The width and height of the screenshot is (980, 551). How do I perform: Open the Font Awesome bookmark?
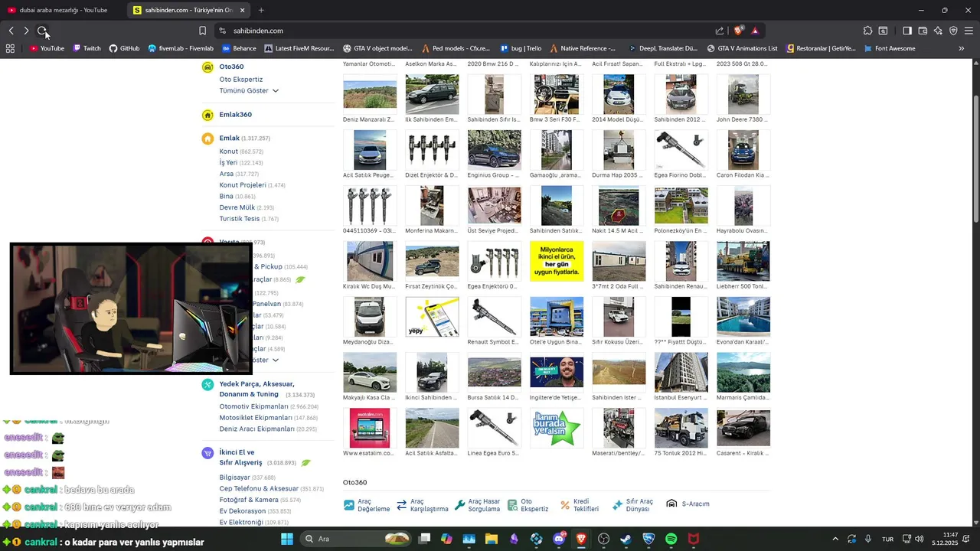(x=889, y=48)
